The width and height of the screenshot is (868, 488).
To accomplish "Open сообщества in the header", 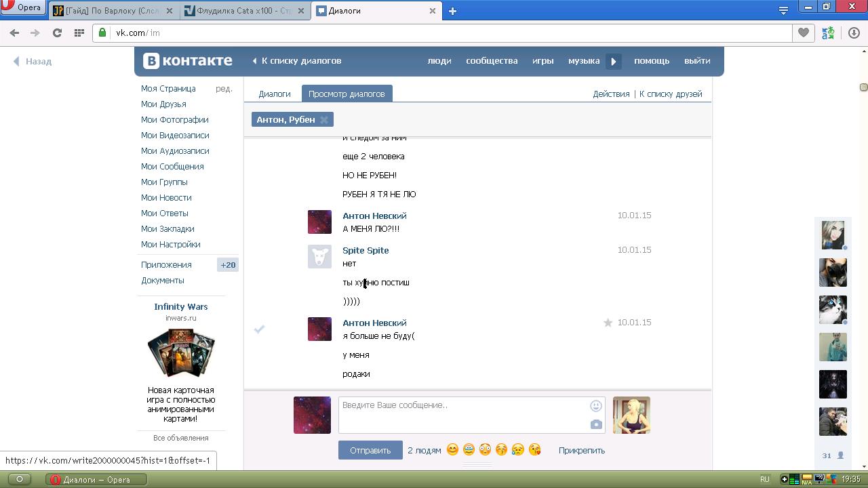I will pyautogui.click(x=492, y=61).
